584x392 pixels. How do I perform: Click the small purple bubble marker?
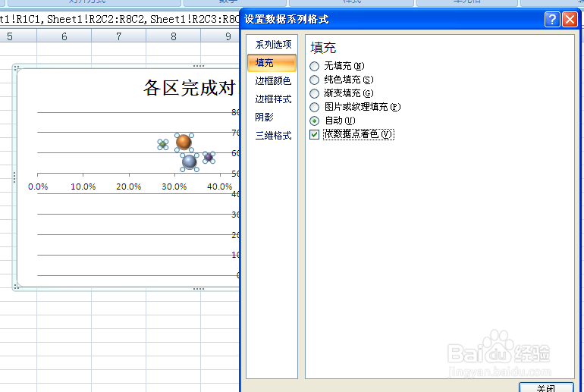(209, 157)
